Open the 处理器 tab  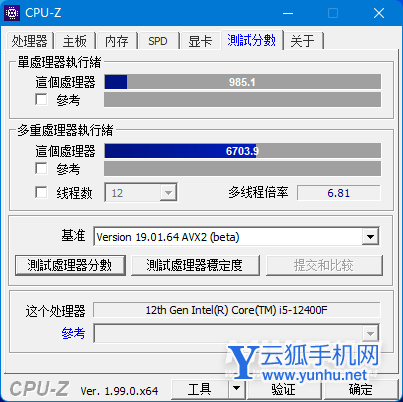click(30, 41)
